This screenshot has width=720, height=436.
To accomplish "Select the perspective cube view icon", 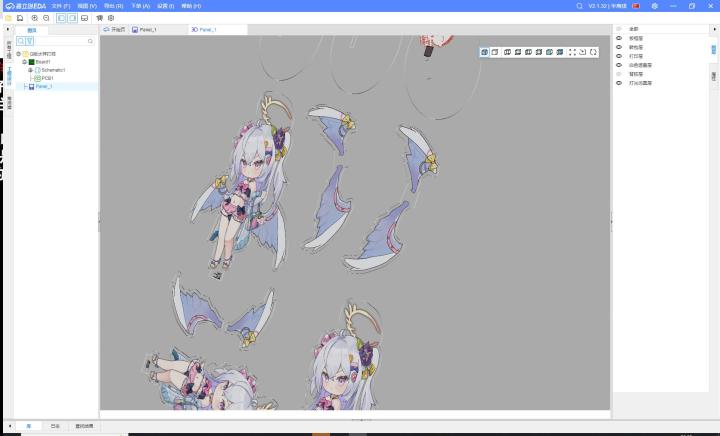I will coord(484,52).
